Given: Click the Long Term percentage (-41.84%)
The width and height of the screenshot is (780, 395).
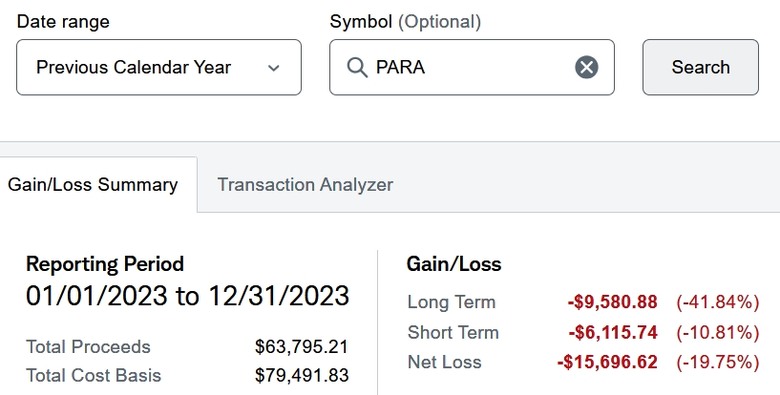Looking at the screenshot, I should point(718,302).
